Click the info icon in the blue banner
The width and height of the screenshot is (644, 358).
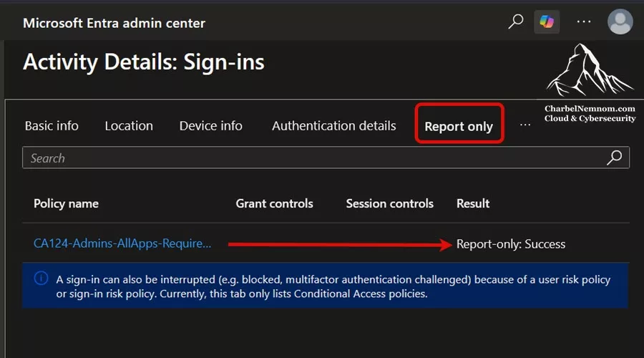(x=41, y=279)
